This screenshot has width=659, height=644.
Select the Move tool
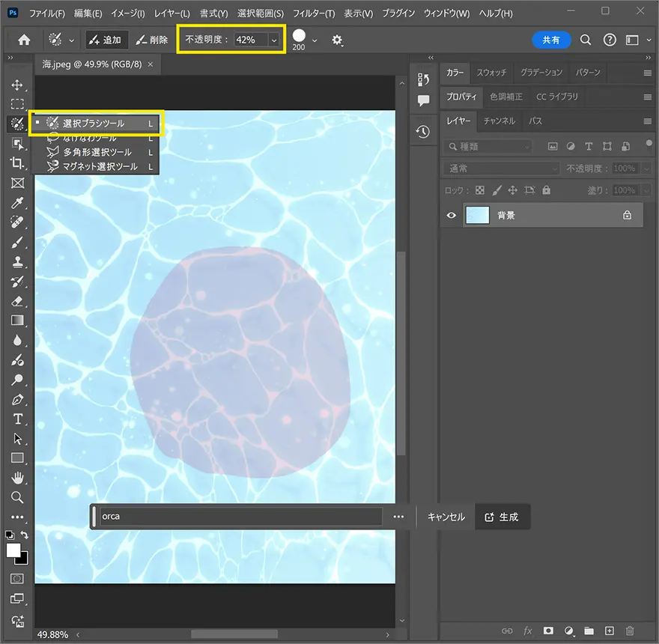coord(16,85)
